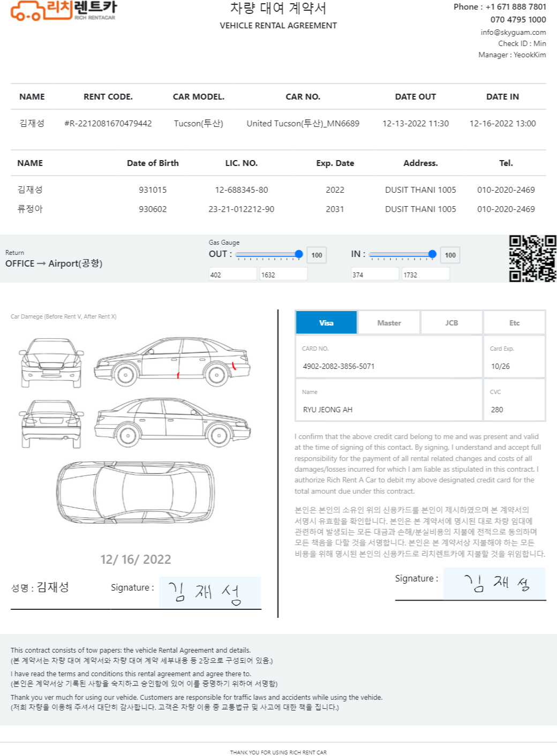Screen dimensions: 557x756
Task: Choose the JCB card tab
Action: 451,323
